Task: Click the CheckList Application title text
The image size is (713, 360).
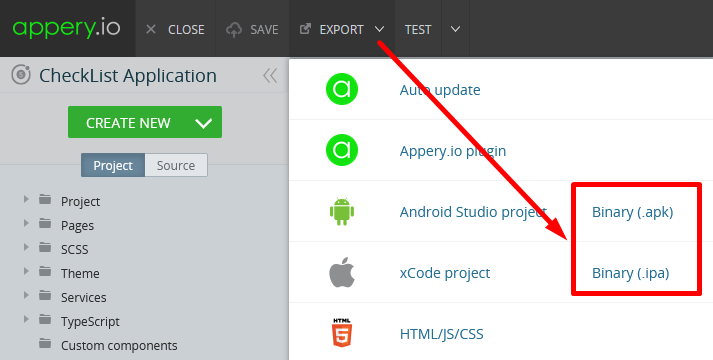Action: pyautogui.click(x=128, y=75)
